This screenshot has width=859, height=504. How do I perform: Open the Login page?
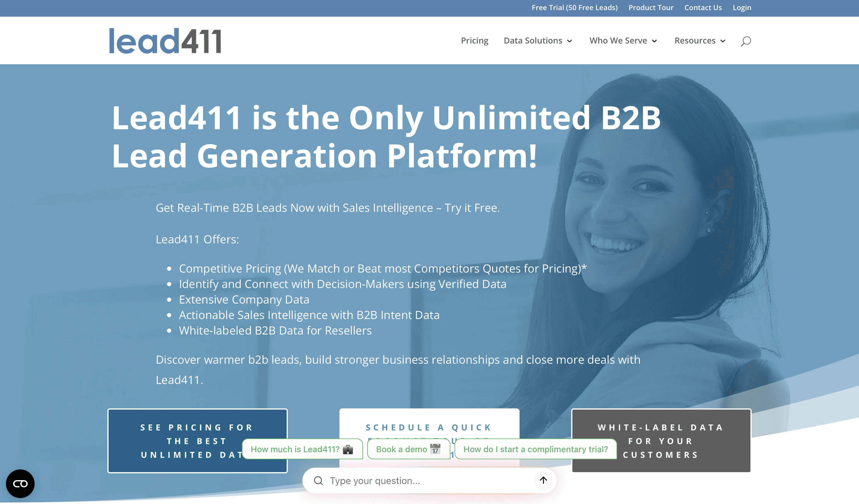pos(742,7)
